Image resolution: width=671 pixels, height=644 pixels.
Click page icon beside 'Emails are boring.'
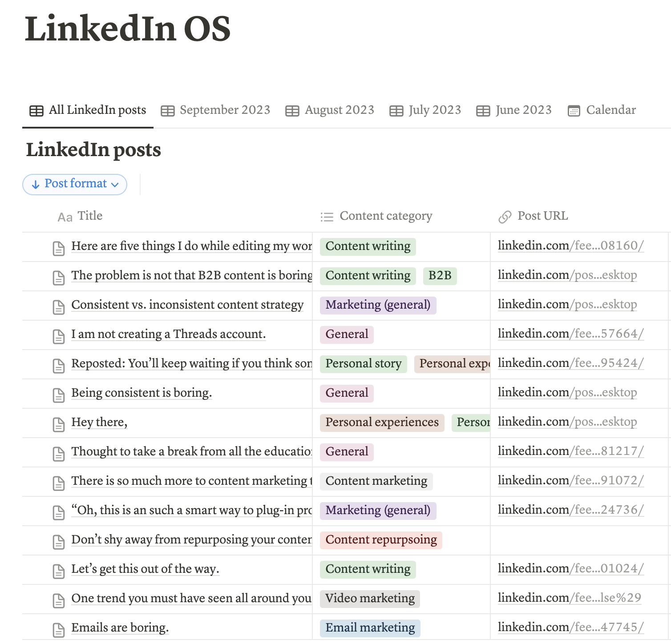coord(59,630)
